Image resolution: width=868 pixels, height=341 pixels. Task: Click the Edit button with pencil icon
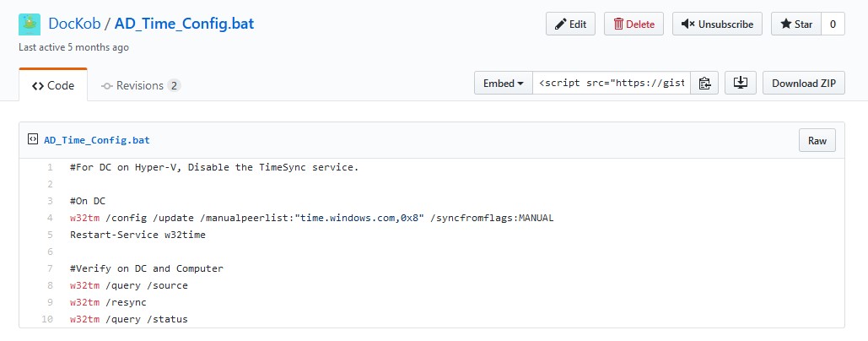click(x=570, y=24)
